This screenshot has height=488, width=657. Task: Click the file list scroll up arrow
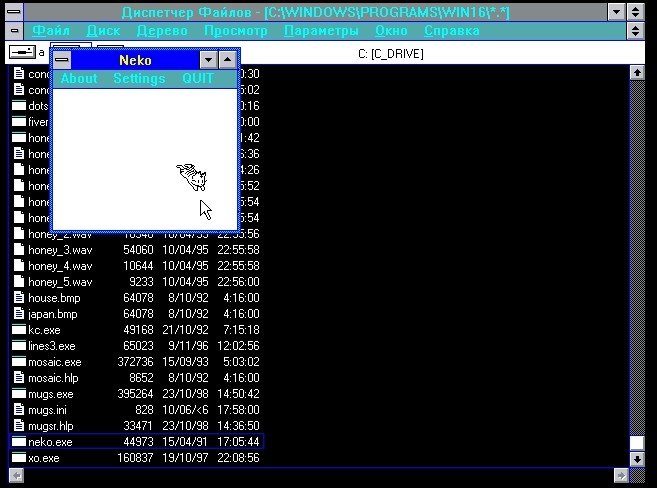[637, 72]
